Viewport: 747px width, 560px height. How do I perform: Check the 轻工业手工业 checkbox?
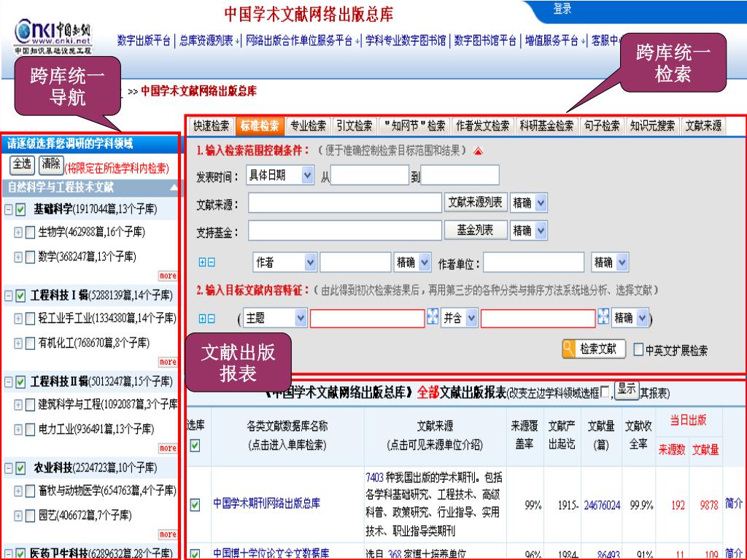[30, 318]
